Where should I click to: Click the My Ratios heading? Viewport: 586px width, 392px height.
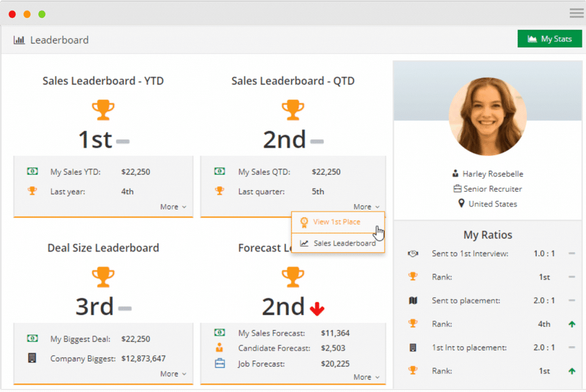pyautogui.click(x=488, y=234)
